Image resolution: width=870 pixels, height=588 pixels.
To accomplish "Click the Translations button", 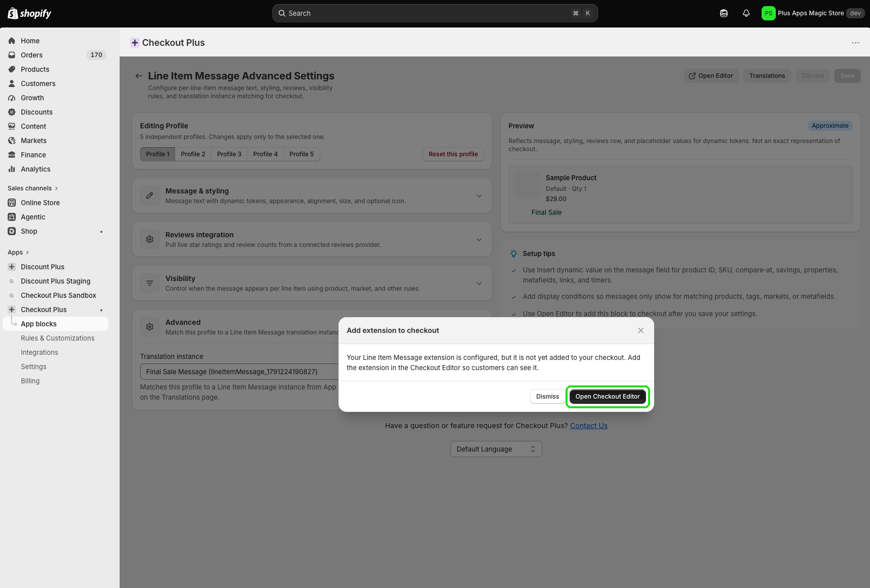I will tap(767, 76).
